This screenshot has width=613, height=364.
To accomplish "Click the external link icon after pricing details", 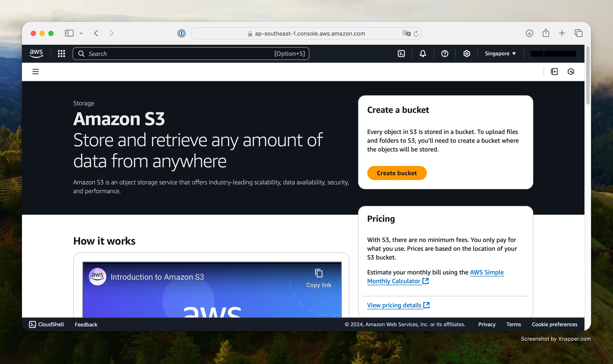I will click(x=426, y=305).
